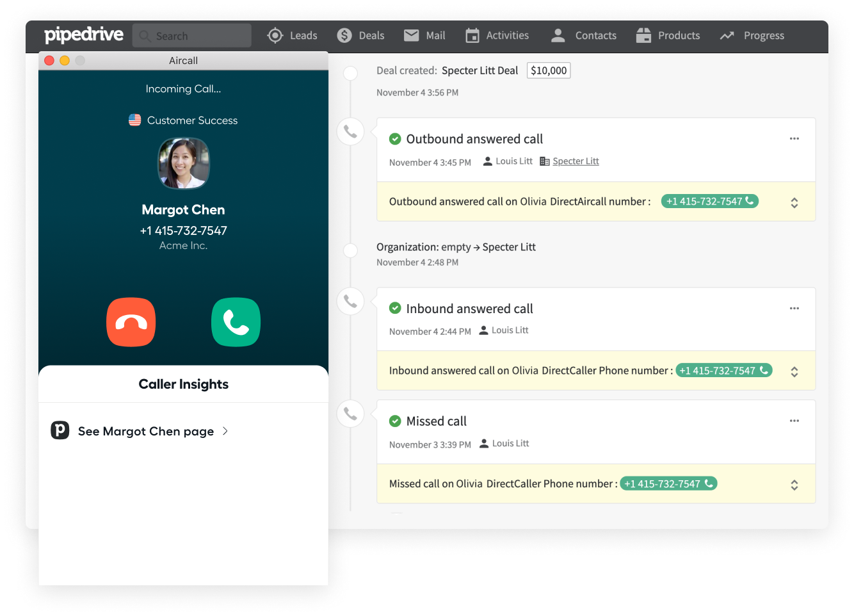Close the Aircall window
Image resolution: width=854 pixels, height=616 pixels.
point(49,60)
